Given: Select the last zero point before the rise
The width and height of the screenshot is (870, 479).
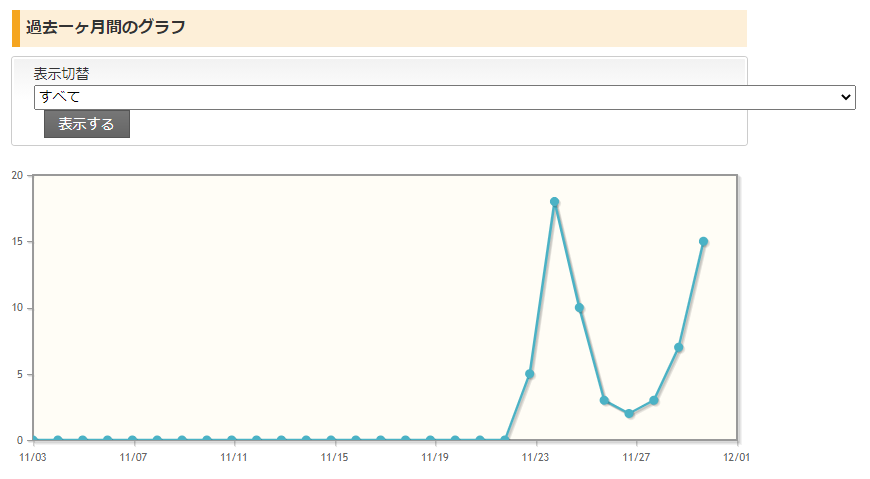Looking at the screenshot, I should coord(505,440).
